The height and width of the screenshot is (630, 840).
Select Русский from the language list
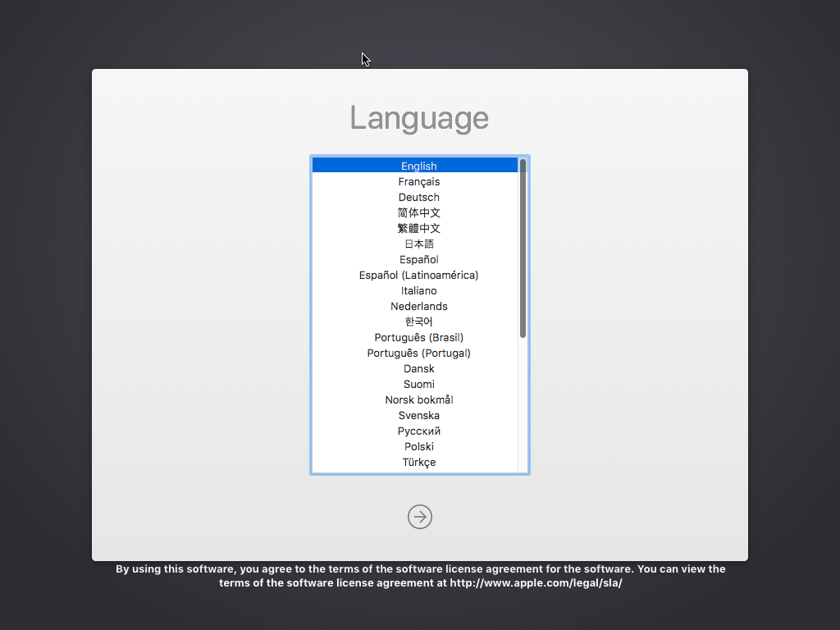pyautogui.click(x=418, y=431)
